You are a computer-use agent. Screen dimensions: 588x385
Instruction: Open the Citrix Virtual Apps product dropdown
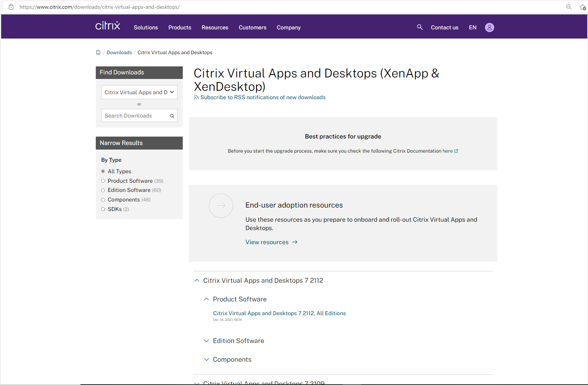(139, 92)
